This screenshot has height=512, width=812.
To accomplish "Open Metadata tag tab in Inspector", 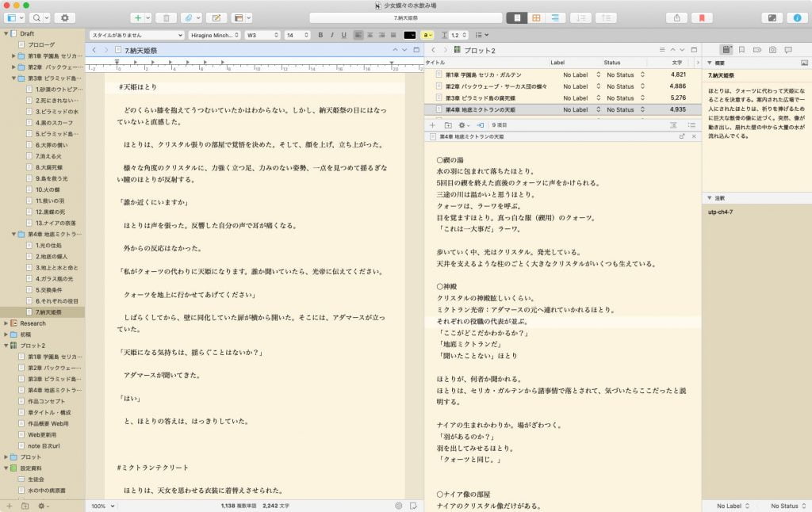I will (x=757, y=50).
